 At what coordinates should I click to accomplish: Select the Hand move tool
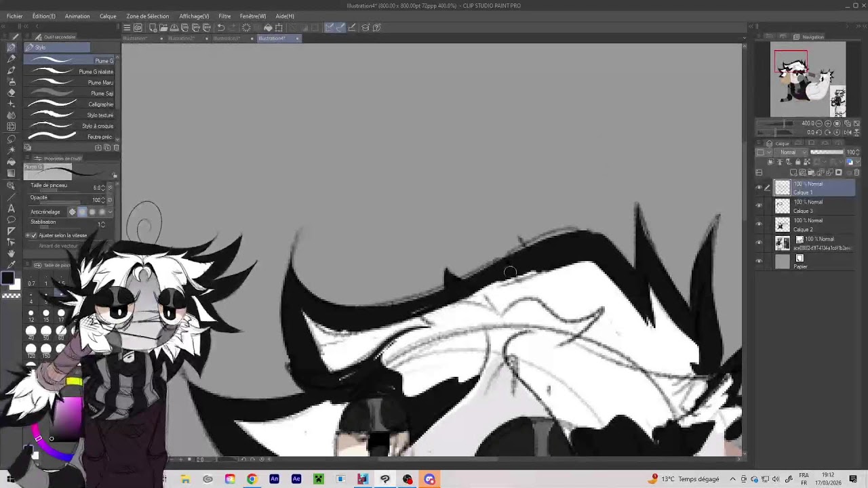[x=12, y=253]
